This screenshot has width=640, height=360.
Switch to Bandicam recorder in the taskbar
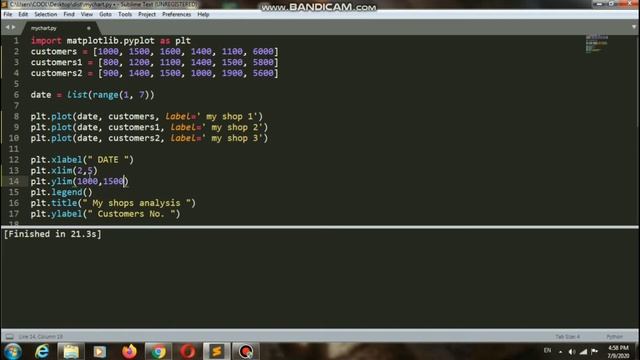[x=246, y=351]
